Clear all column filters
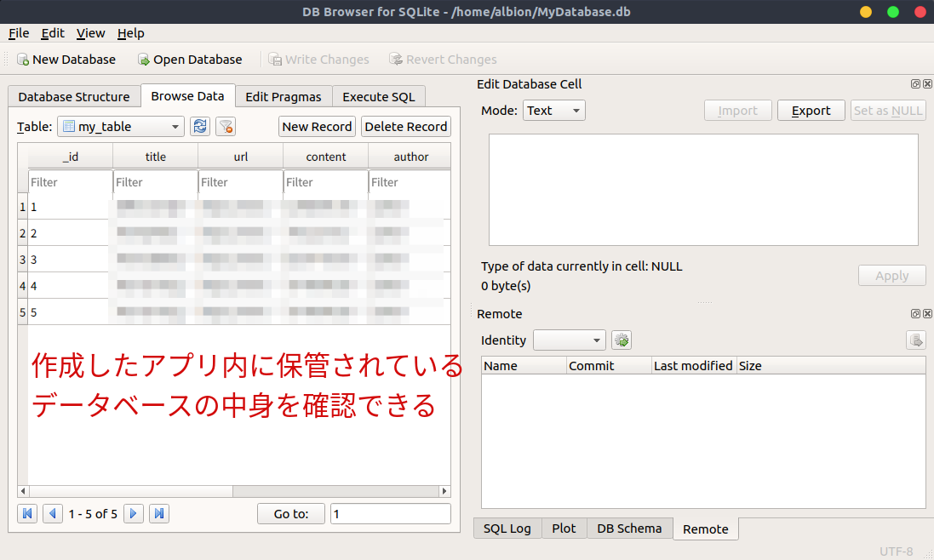Image resolution: width=934 pixels, height=560 pixels. [226, 126]
